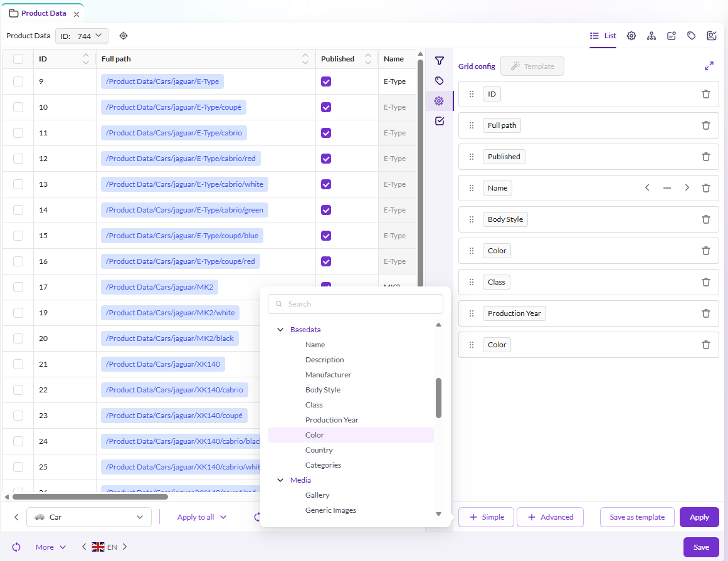Click the minus icon in Name row
Screen dimensions: 728x561
pyautogui.click(x=667, y=188)
